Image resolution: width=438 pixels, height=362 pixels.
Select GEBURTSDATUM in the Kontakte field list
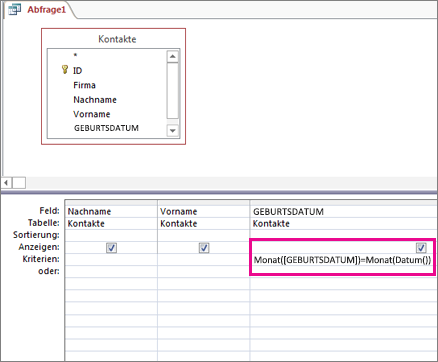pyautogui.click(x=106, y=128)
